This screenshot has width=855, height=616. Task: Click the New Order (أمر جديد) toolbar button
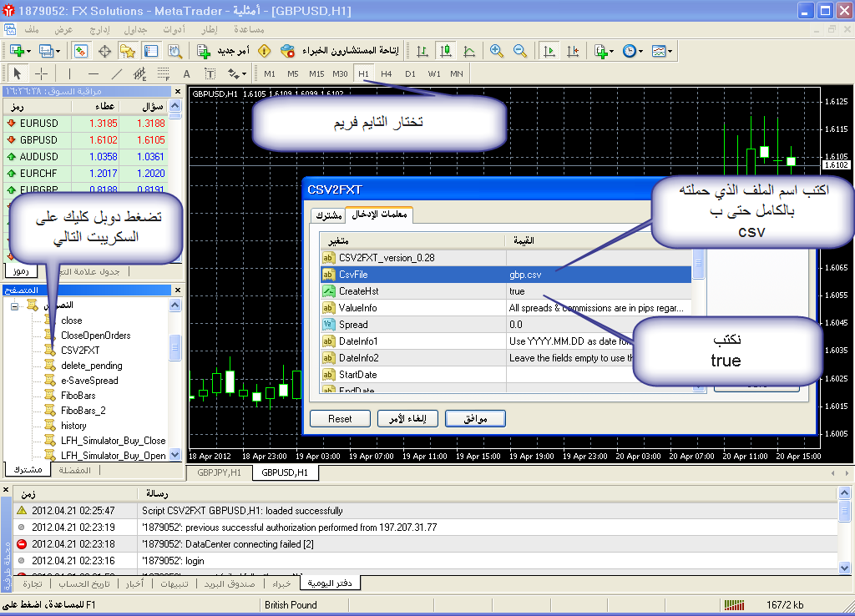[x=223, y=51]
